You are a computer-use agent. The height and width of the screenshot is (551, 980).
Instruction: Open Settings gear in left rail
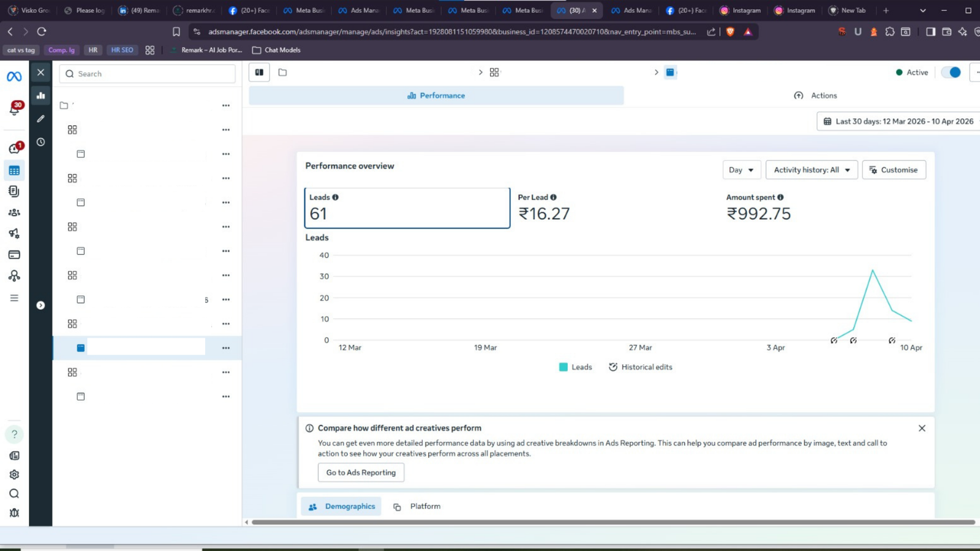[x=14, y=474]
